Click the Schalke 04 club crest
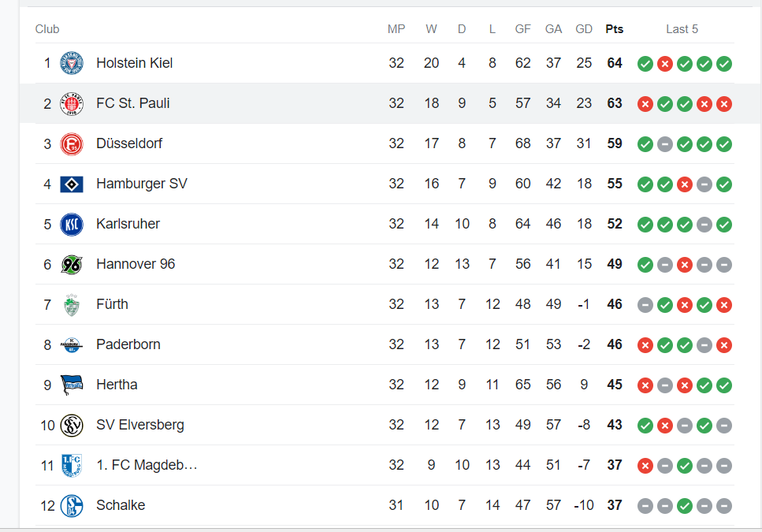 click(72, 505)
